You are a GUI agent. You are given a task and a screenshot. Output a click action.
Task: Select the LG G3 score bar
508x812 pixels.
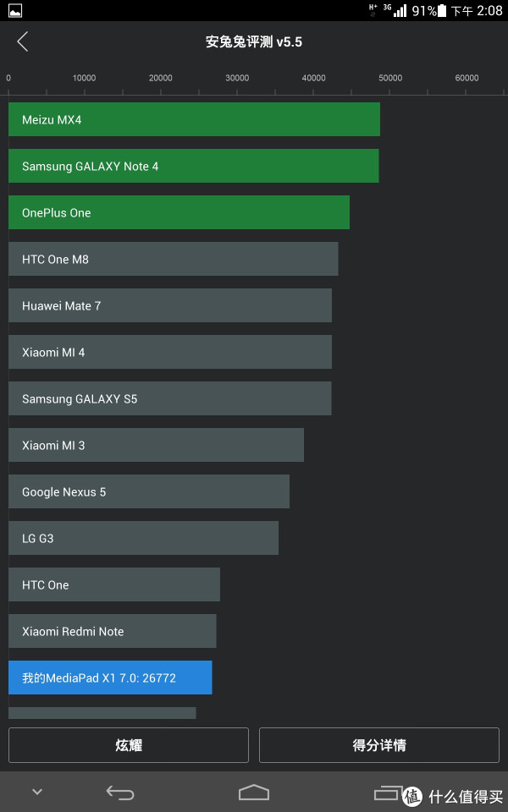pos(144,538)
